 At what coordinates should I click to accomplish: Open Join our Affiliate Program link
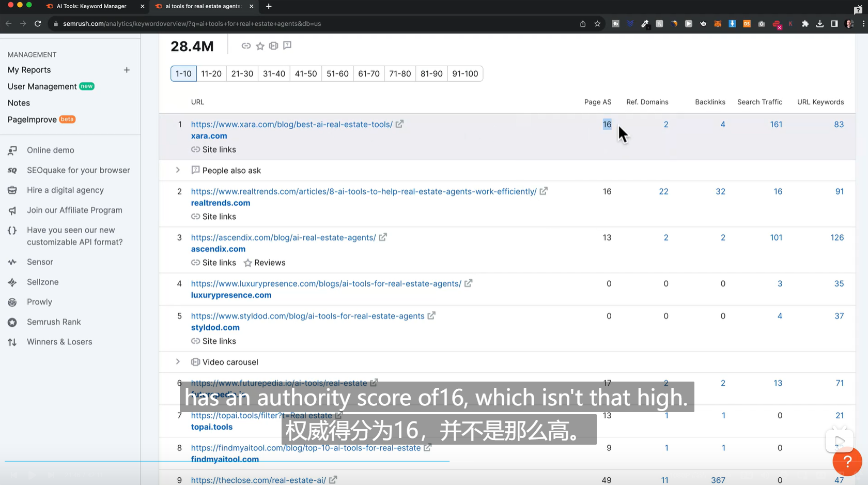click(x=75, y=210)
